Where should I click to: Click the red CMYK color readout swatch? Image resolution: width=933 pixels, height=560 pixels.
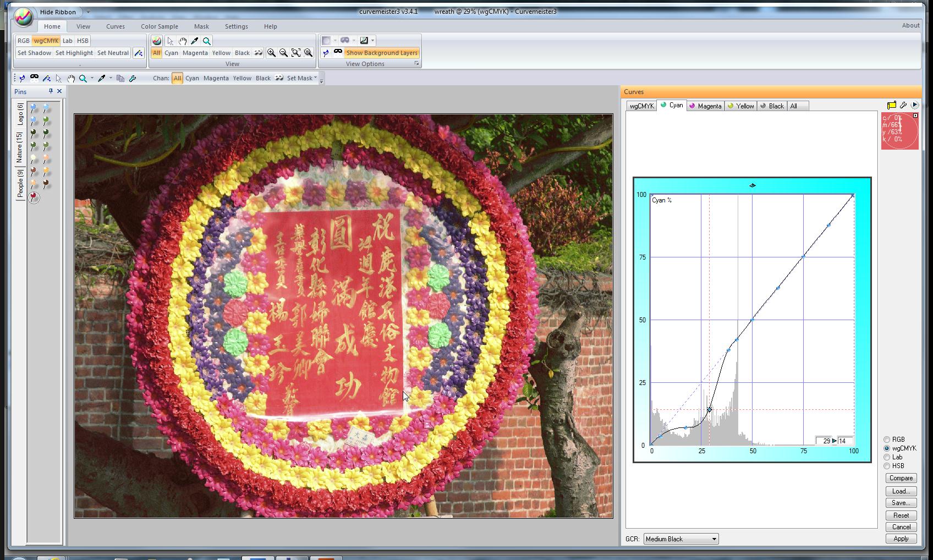(900, 131)
